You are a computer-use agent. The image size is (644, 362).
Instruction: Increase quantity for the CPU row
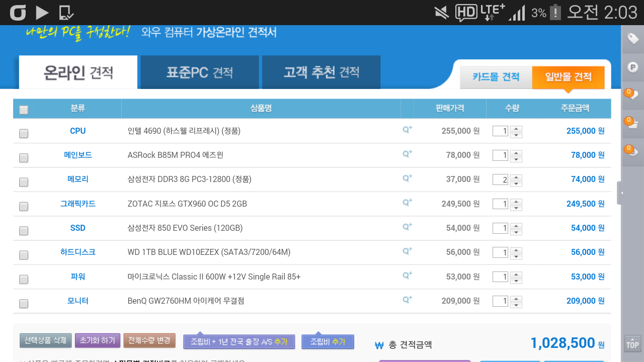tap(516, 128)
